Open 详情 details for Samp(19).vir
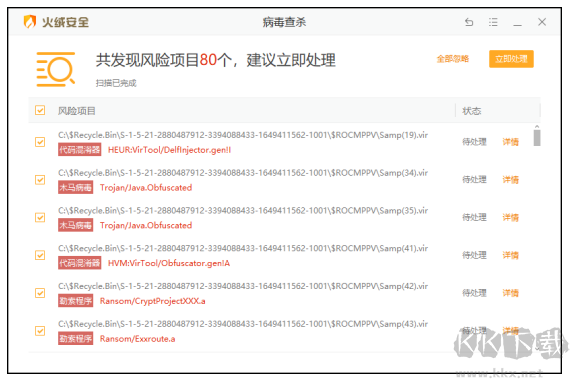 tap(510, 142)
